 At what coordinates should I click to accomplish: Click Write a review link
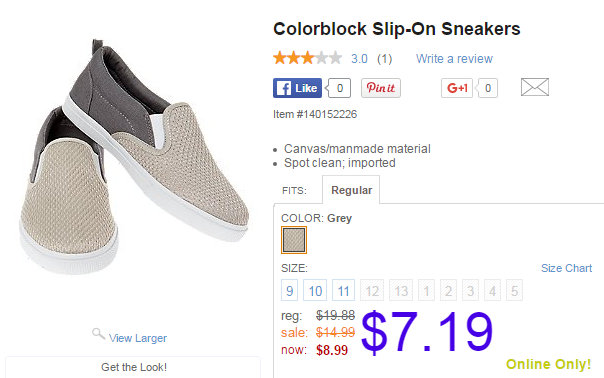454,59
